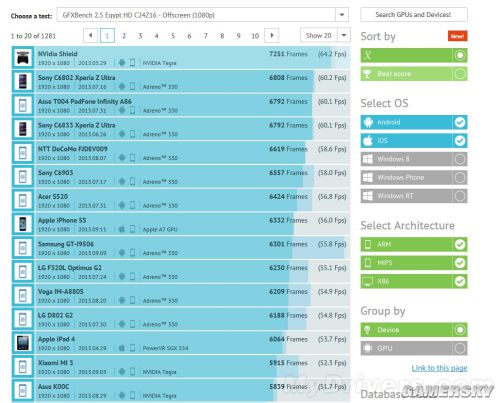The image size is (500, 403).
Task: Open the NVidia Shield device name
Action: (58, 54)
